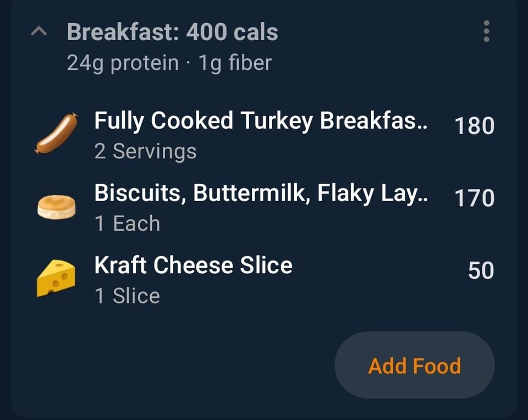The image size is (528, 420).
Task: Tap the Breakfast: 400 cals header
Action: point(172,32)
